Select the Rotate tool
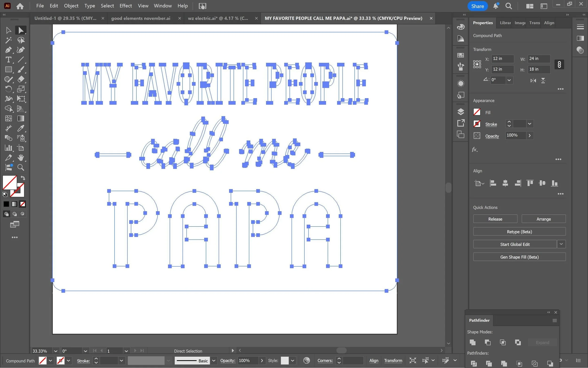The height and width of the screenshot is (368, 588). click(8, 89)
